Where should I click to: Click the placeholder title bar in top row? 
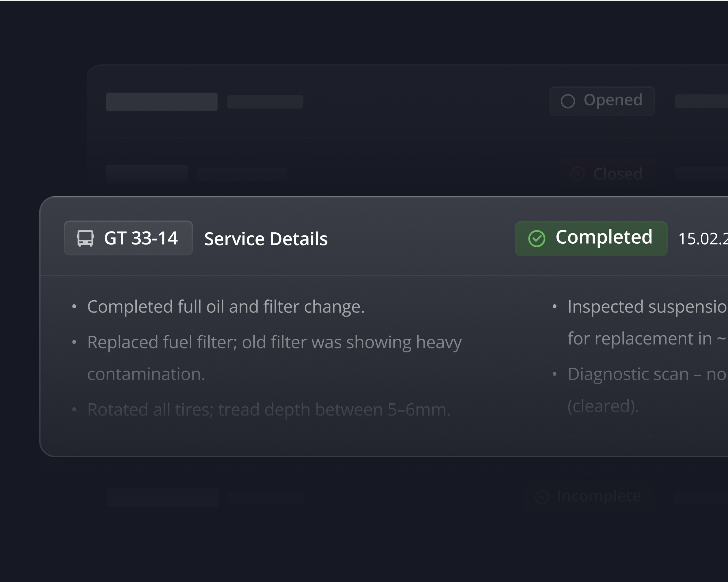coord(161,102)
